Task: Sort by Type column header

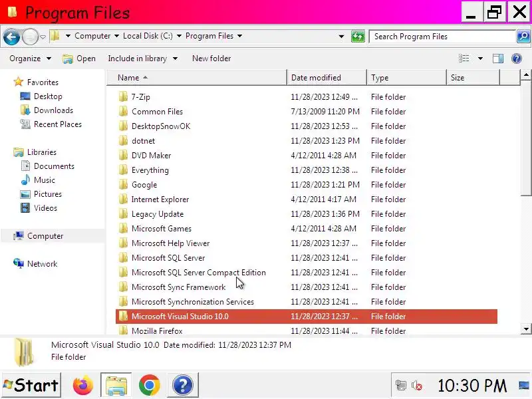Action: (406, 78)
